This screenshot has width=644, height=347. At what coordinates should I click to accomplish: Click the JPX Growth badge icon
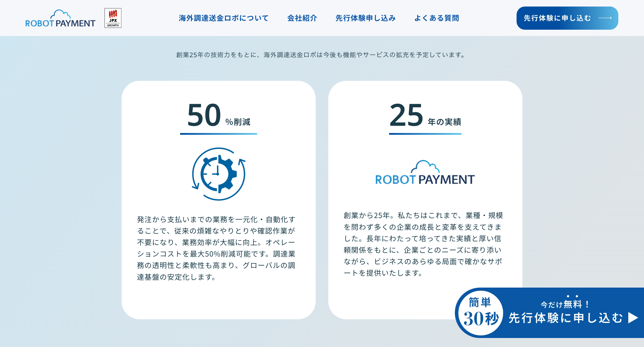113,18
